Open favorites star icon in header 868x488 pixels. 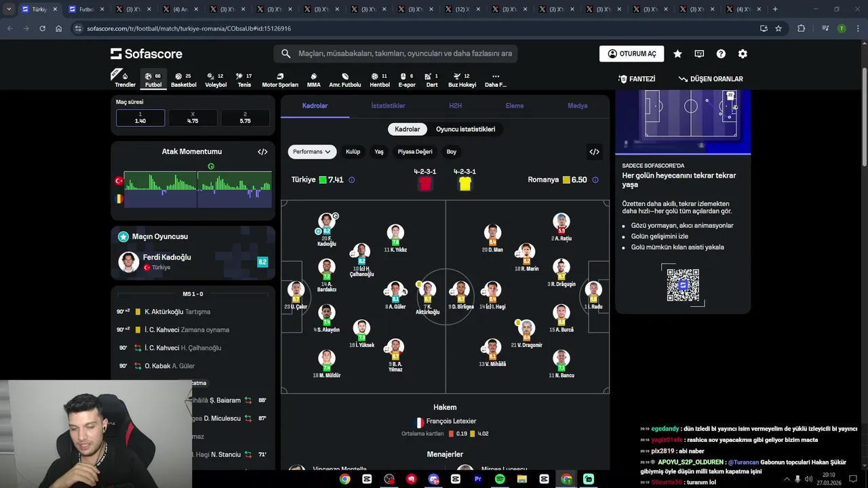(677, 54)
